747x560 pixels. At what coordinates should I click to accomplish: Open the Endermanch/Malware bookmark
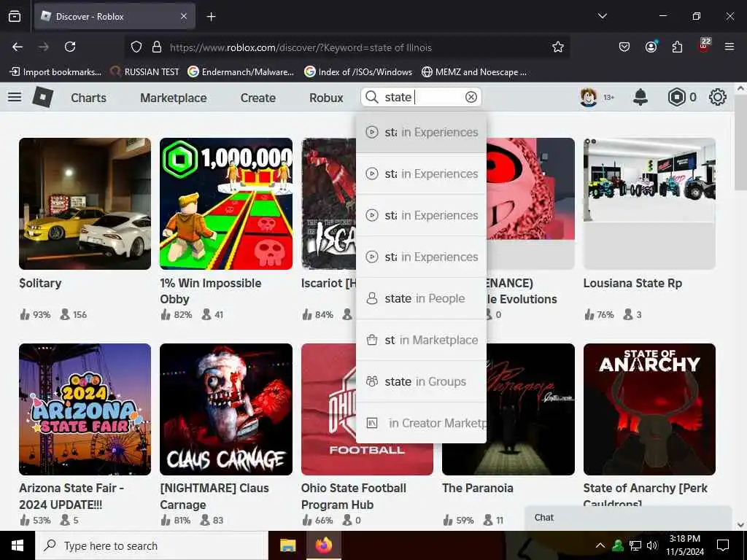241,72
